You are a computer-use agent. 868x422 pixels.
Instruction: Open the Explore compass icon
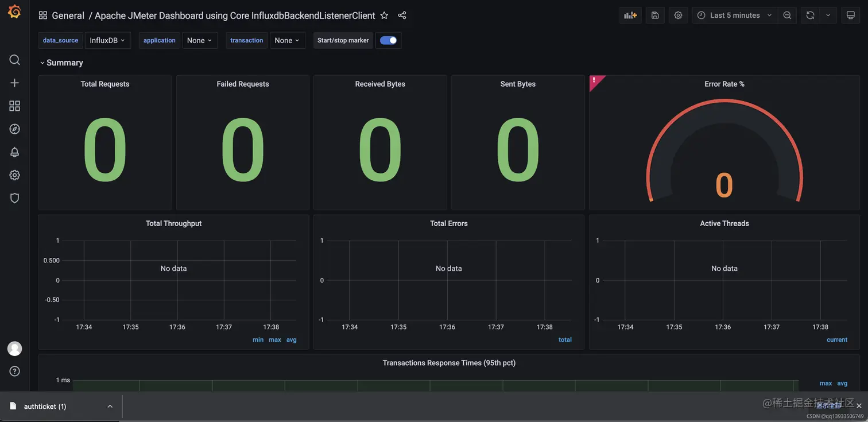15,129
